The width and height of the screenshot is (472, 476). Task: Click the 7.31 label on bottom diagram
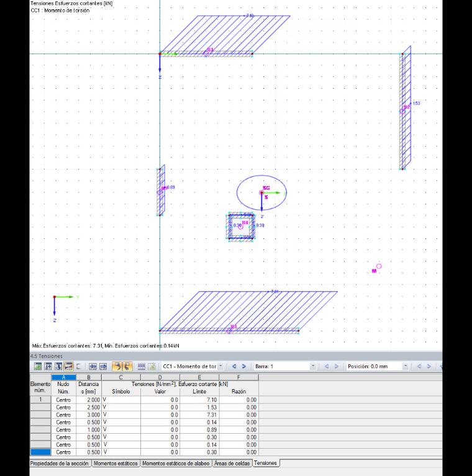(x=275, y=292)
